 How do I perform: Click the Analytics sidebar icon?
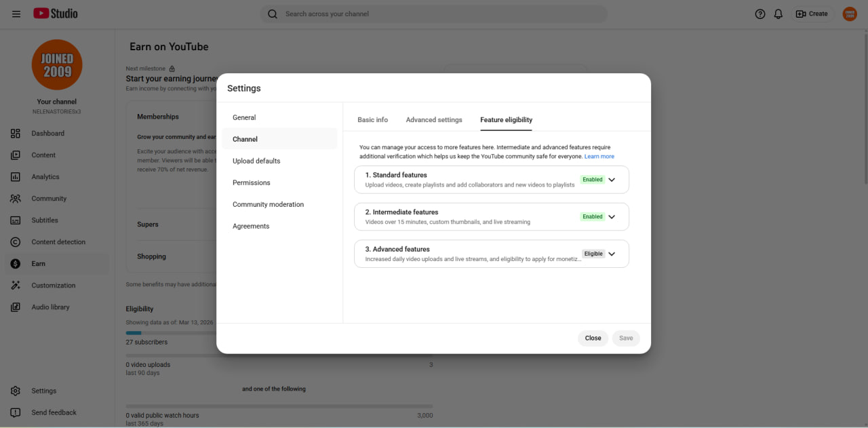pos(16,177)
